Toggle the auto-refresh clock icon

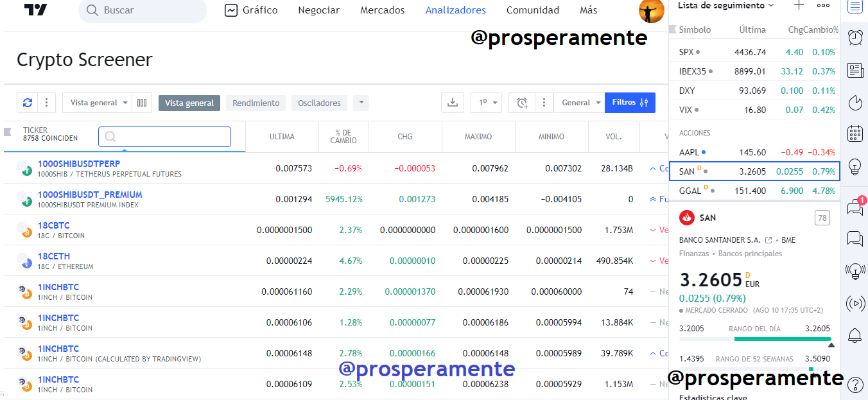pyautogui.click(x=523, y=103)
